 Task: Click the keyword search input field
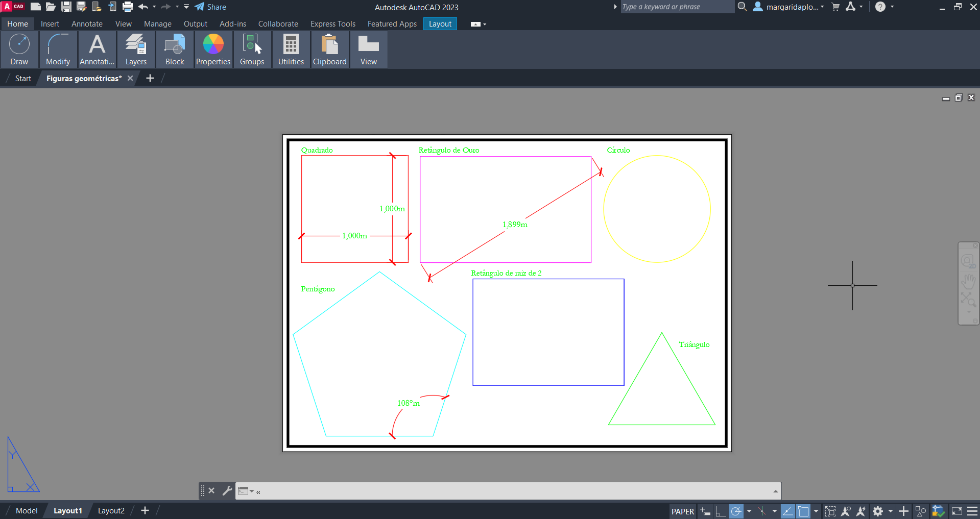point(677,7)
